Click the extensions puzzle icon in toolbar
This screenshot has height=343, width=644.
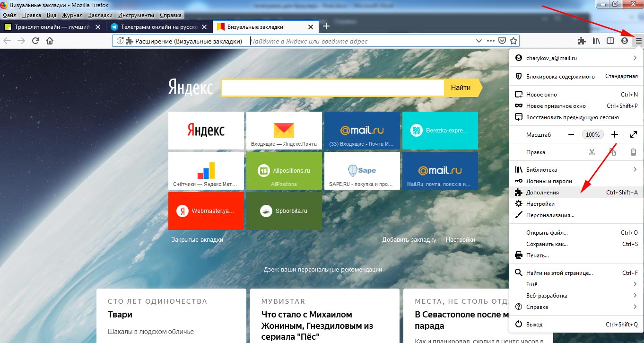pyautogui.click(x=582, y=41)
